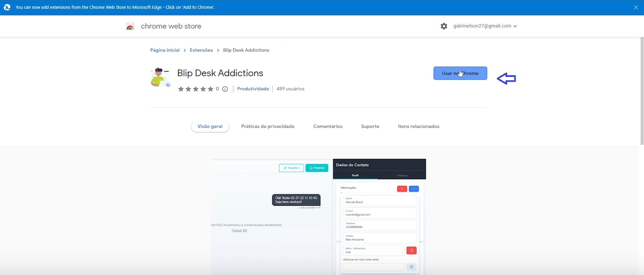644x275 pixels.
Task: Switch to Práticas de privacidade tab
Action: click(x=268, y=126)
